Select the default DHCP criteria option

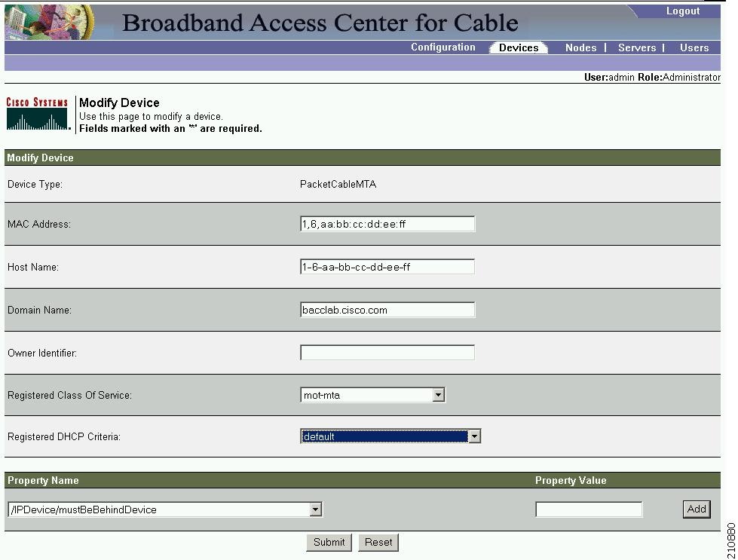(x=377, y=436)
